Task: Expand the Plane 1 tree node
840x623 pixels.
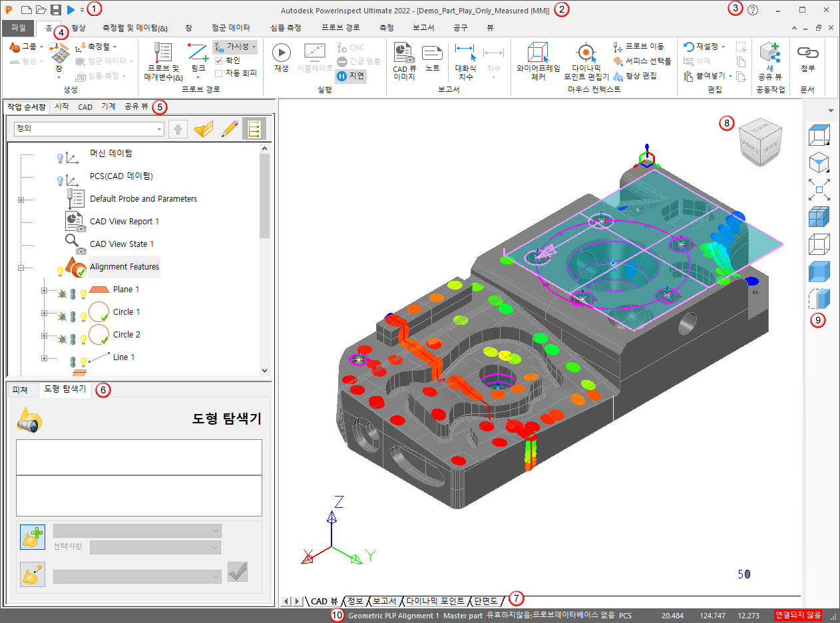Action: tap(45, 290)
